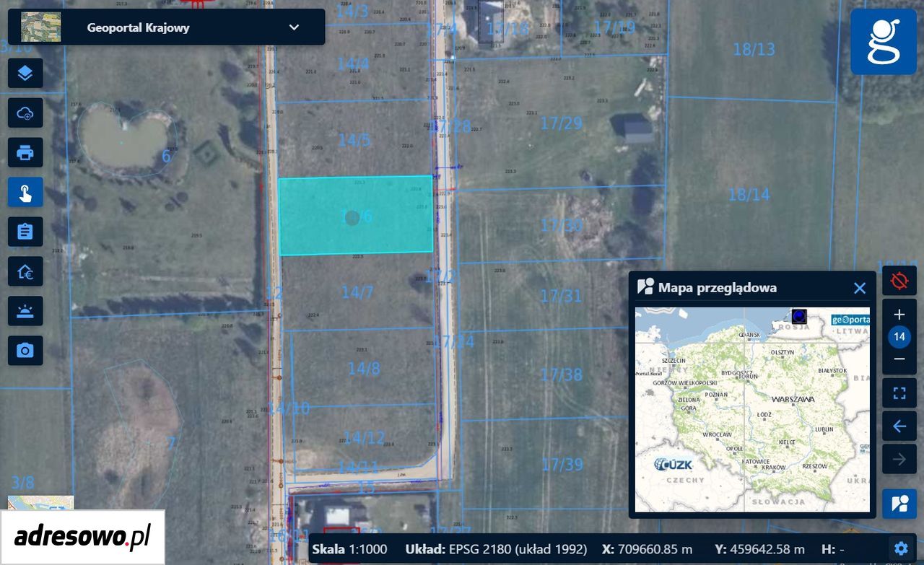Open the cloud add-data tool
The width and height of the screenshot is (924, 565).
tap(25, 113)
